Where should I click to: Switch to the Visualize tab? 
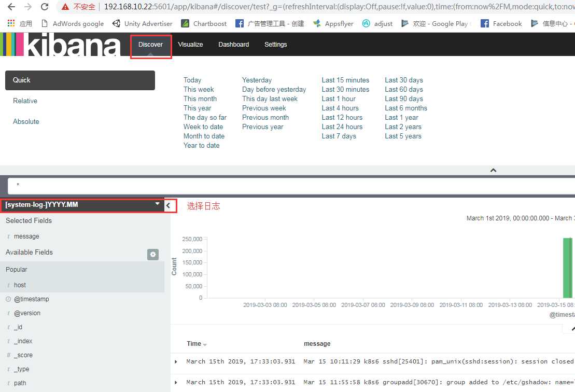tap(190, 45)
